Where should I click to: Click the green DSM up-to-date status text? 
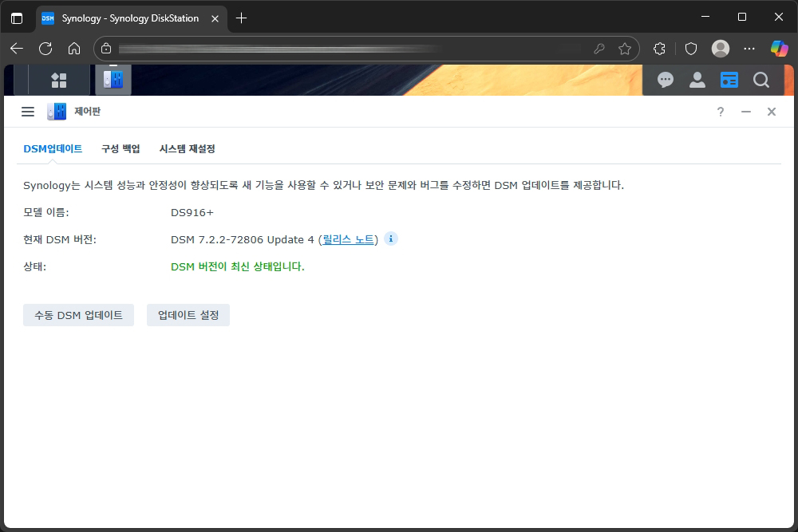click(x=238, y=266)
